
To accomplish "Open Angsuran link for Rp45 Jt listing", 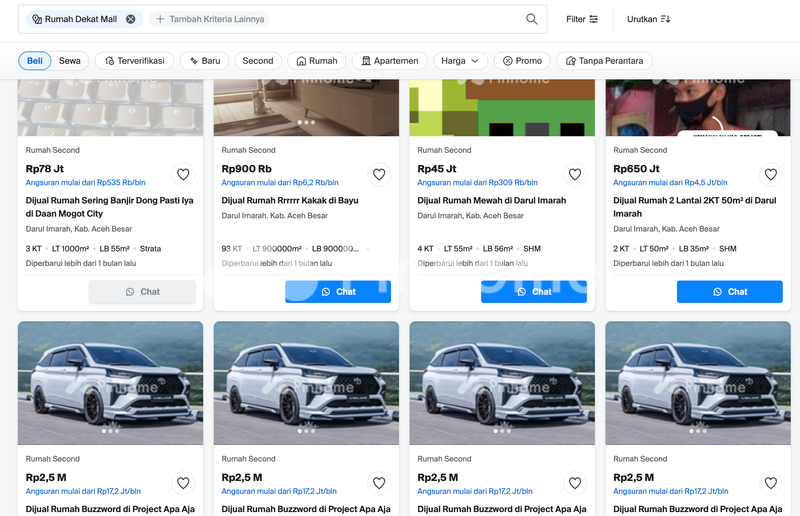I will point(477,183).
